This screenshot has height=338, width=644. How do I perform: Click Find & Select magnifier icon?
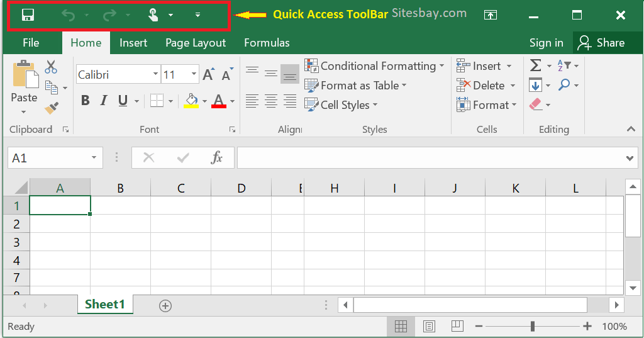(564, 85)
